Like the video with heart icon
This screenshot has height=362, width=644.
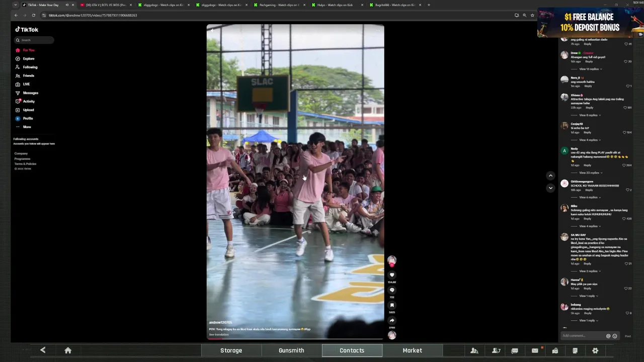point(392,275)
